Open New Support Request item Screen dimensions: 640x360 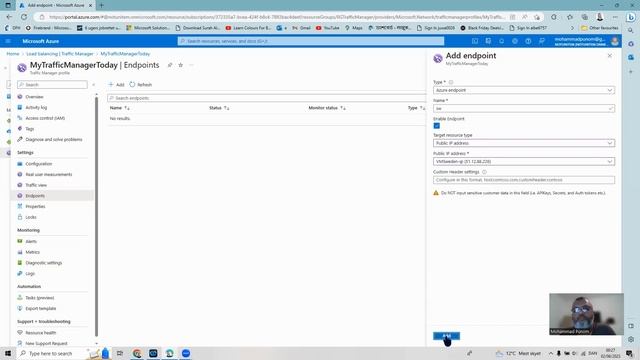[46, 343]
